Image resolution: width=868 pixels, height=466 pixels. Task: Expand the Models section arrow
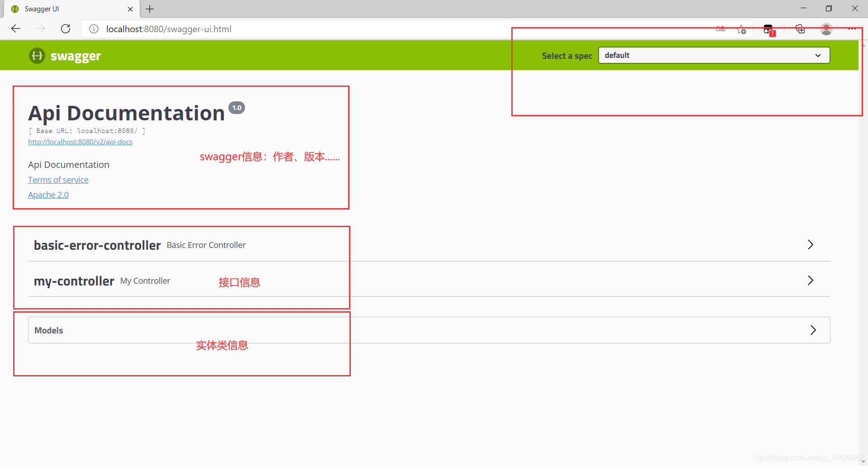click(813, 330)
